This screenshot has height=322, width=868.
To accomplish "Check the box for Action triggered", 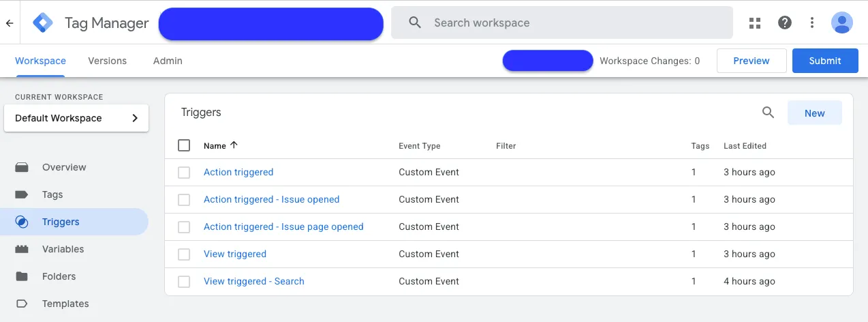I will point(184,173).
